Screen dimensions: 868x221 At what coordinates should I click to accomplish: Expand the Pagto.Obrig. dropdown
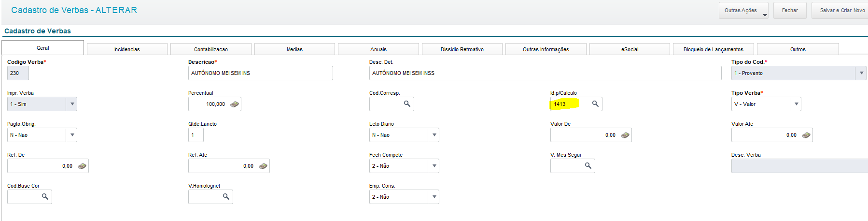click(72, 135)
